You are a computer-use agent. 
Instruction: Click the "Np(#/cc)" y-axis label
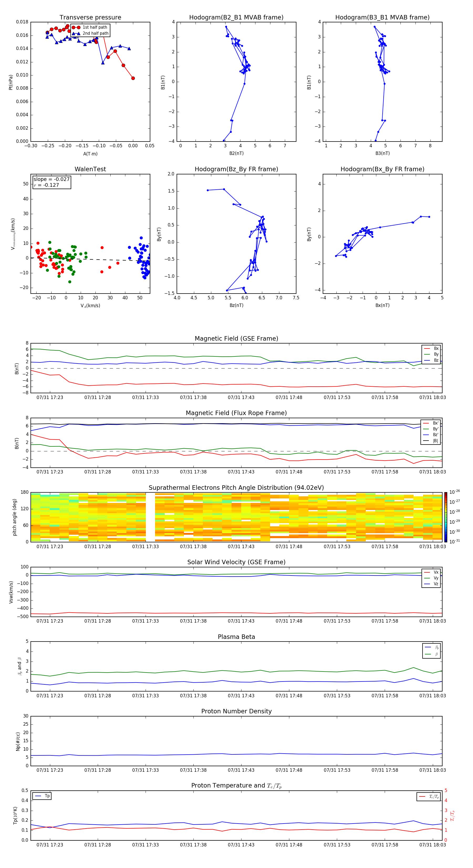(x=18, y=741)
